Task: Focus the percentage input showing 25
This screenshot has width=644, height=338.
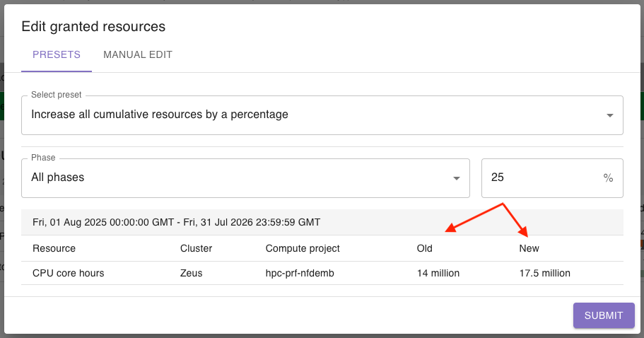Action: pos(537,178)
